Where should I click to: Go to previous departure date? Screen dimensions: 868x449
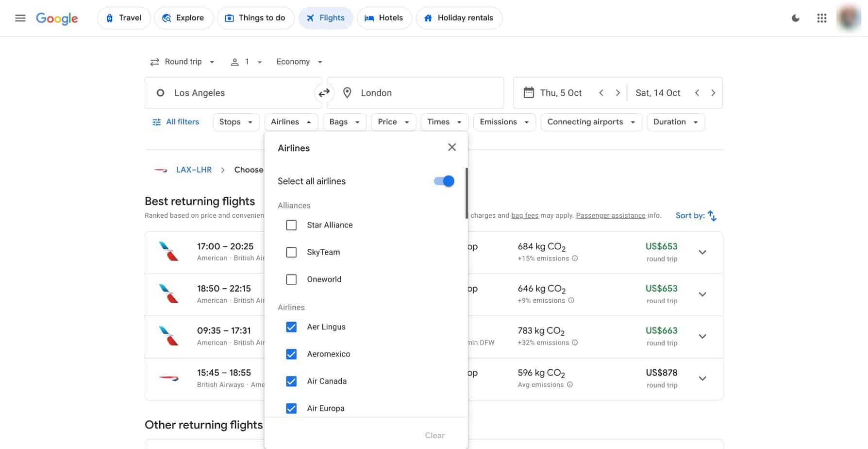point(601,93)
